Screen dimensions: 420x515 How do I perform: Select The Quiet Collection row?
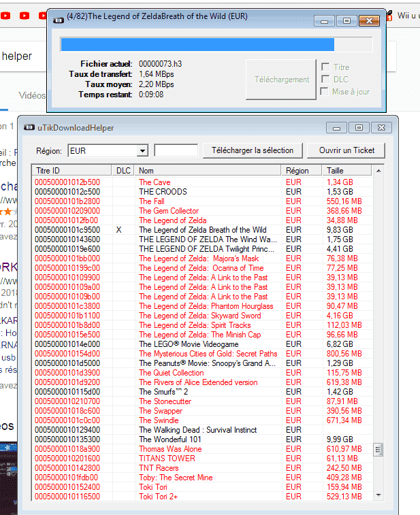(x=202, y=372)
